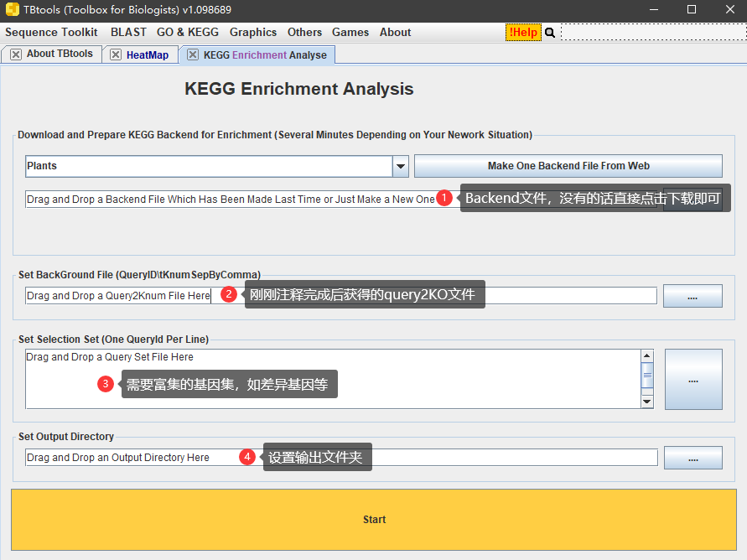Viewport: 747px width, 560px height.
Task: Click the Query Set File text area
Action: 333,379
